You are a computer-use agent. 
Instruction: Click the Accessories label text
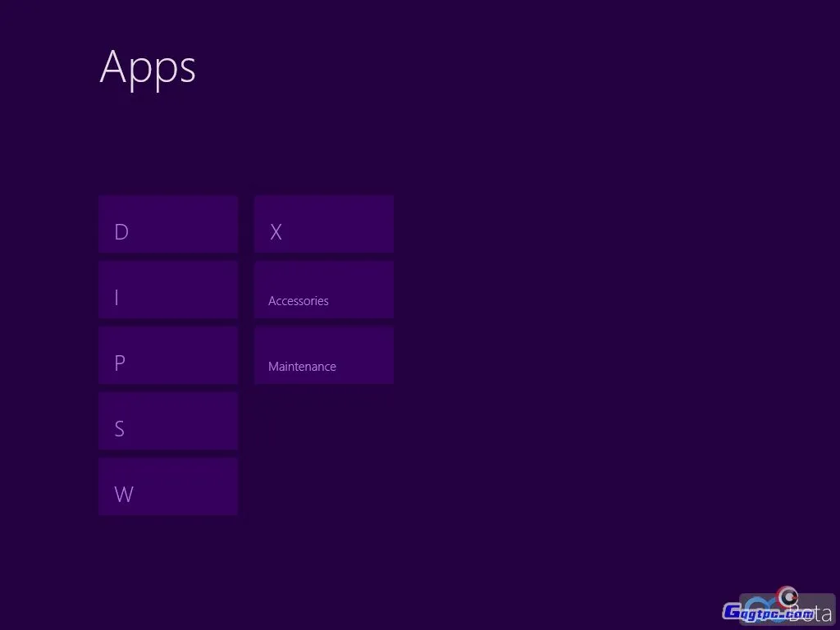(x=298, y=301)
